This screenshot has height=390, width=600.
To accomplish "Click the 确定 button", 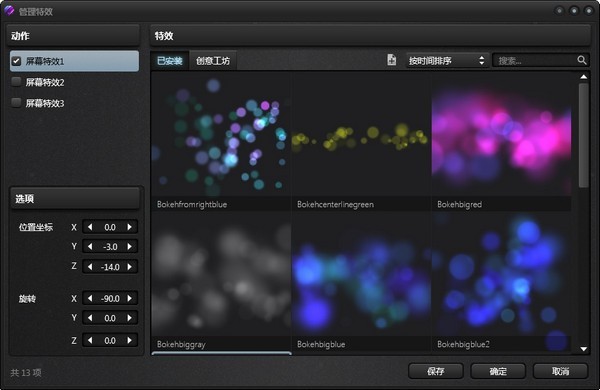I will 498,371.
